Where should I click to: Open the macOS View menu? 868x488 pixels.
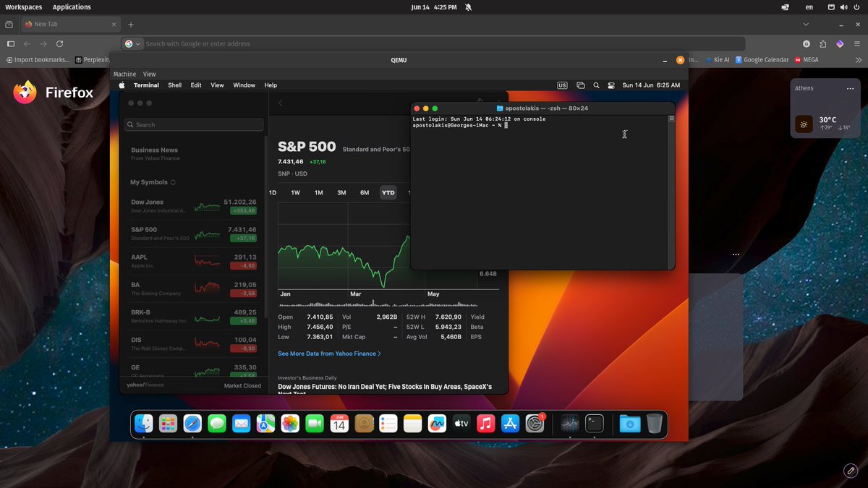[x=217, y=85]
